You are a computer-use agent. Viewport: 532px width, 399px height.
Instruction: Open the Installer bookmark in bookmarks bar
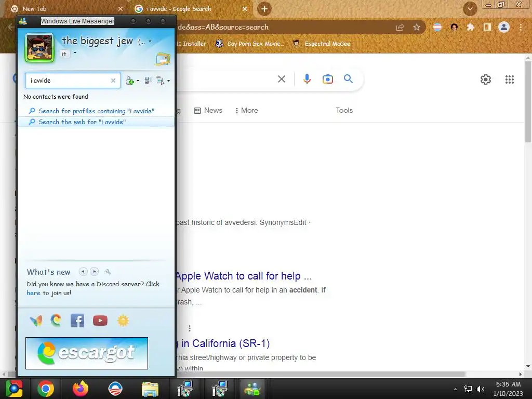click(191, 44)
